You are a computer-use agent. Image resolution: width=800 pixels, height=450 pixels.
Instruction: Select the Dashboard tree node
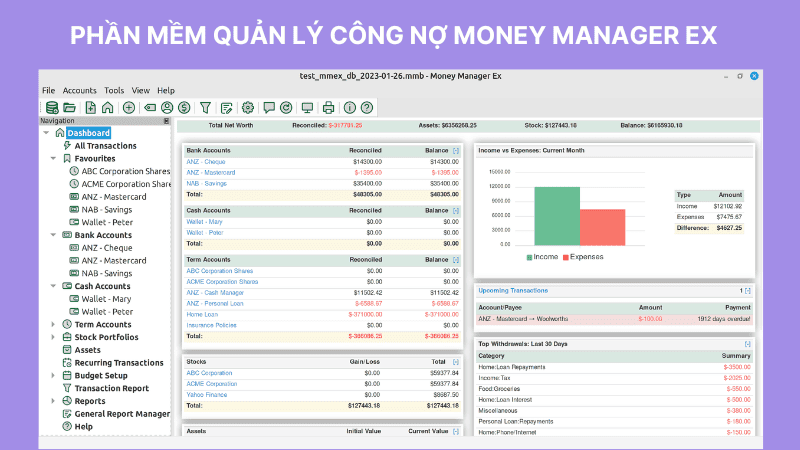pos(89,133)
